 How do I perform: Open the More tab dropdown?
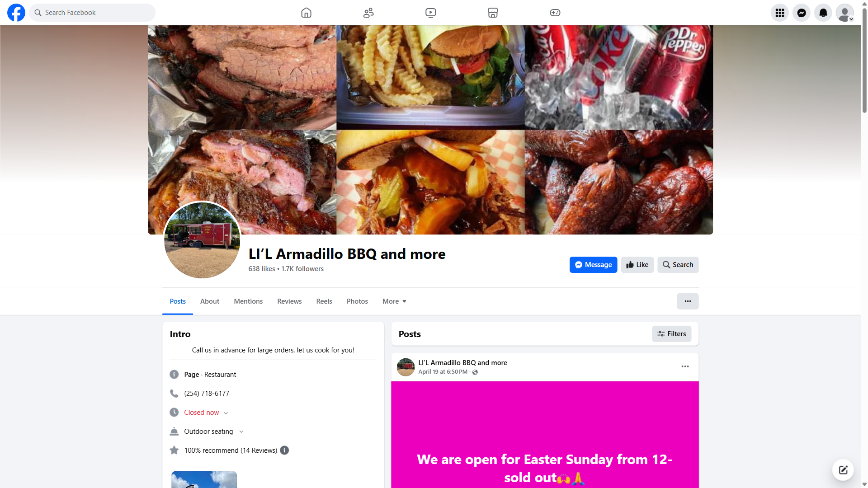[394, 301]
